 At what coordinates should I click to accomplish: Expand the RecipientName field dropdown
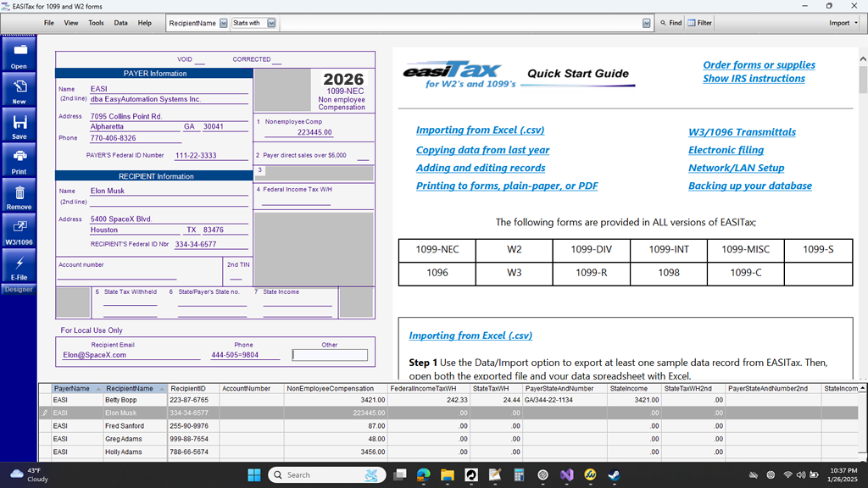click(224, 23)
